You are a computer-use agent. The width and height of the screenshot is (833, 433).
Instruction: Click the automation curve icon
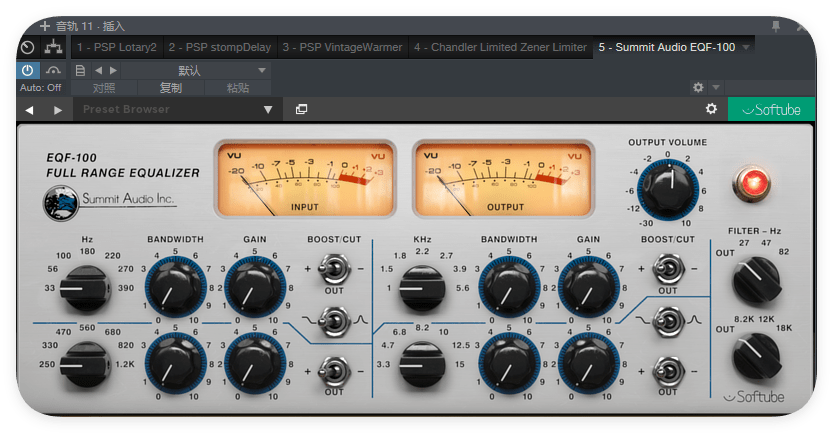[53, 70]
